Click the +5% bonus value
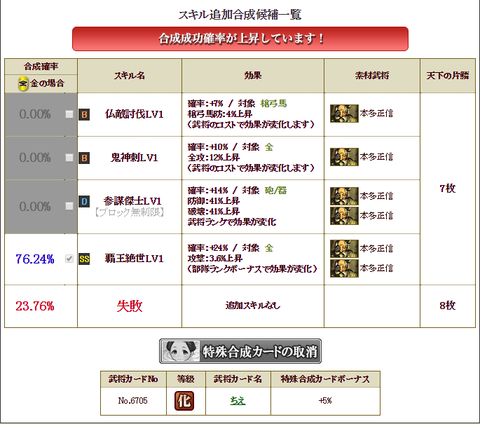The image size is (480, 424). 325,401
